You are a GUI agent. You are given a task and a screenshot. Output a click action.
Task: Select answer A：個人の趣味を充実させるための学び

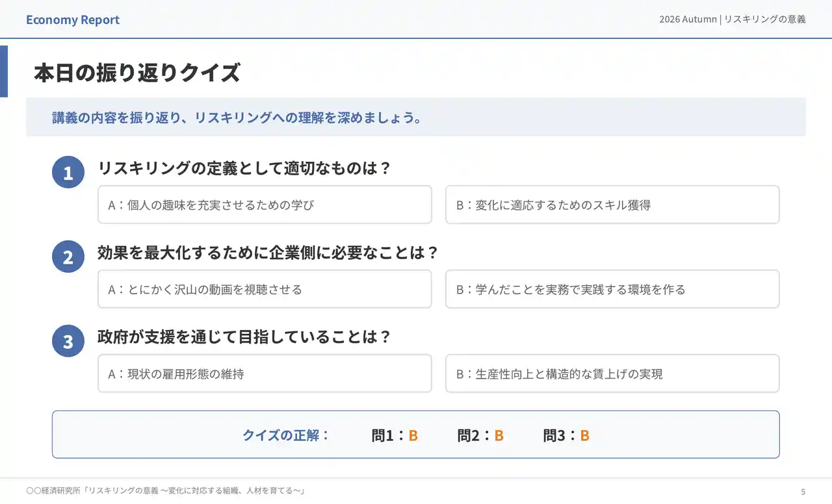[x=265, y=205]
